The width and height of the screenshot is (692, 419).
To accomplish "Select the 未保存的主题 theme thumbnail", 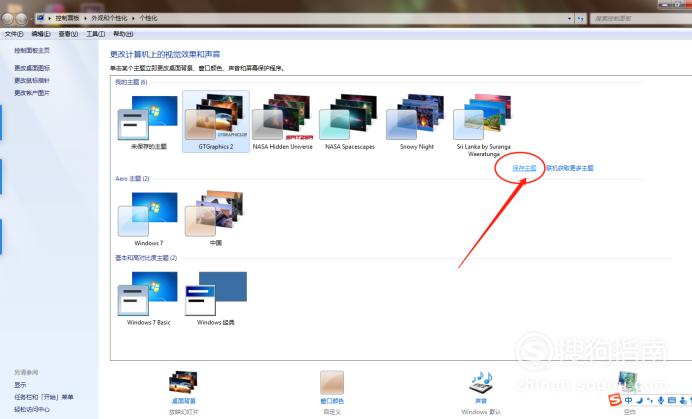I will (x=148, y=122).
